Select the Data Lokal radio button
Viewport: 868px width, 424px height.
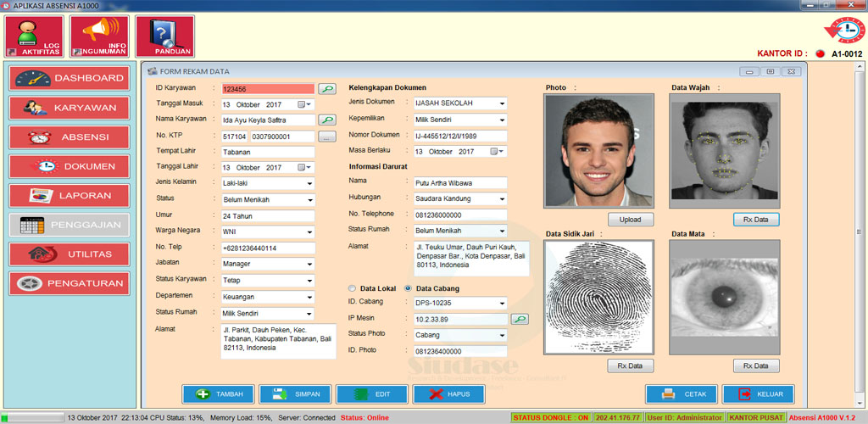(353, 288)
